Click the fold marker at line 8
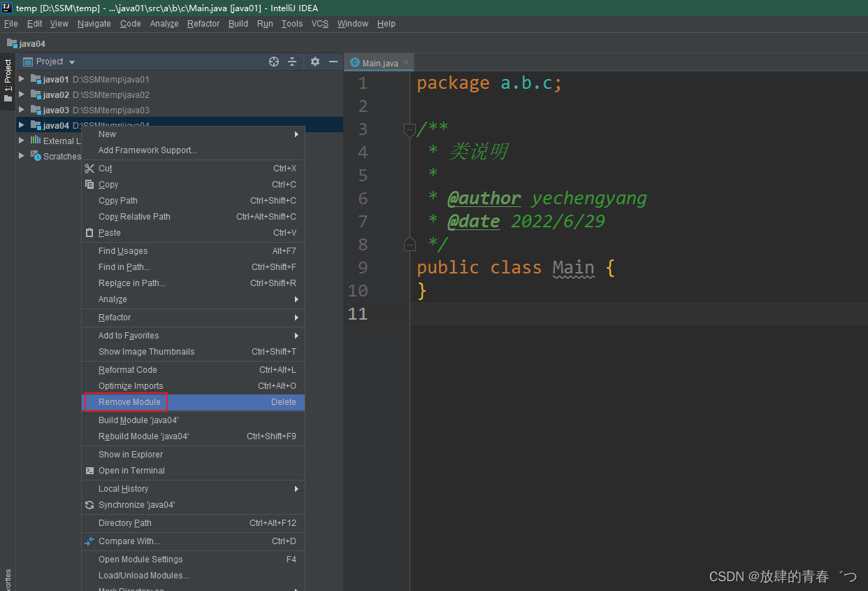The height and width of the screenshot is (591, 868). [x=410, y=244]
